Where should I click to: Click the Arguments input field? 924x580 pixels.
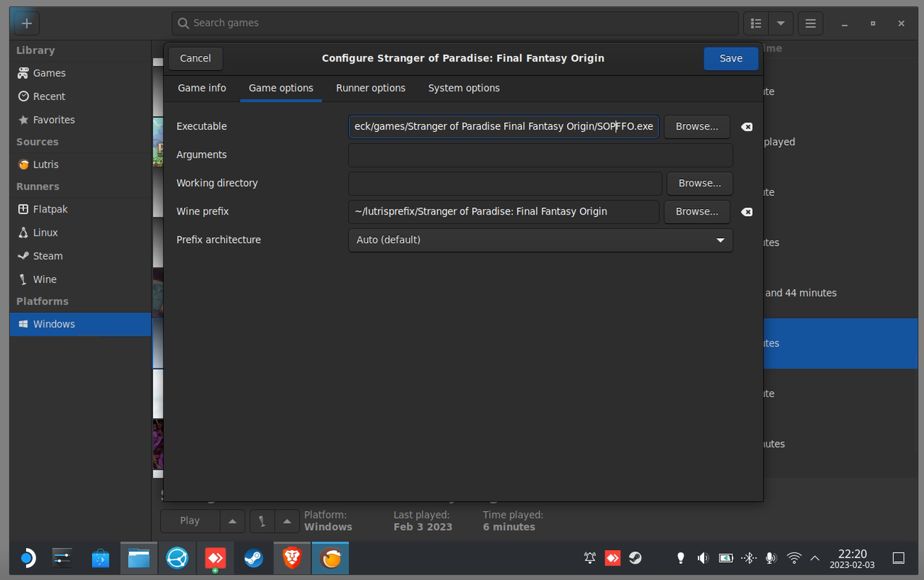pyautogui.click(x=540, y=155)
